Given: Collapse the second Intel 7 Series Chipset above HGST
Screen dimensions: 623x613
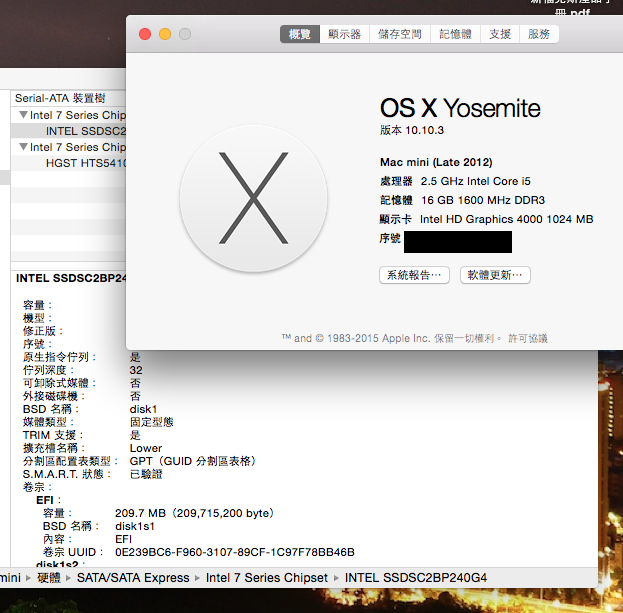Looking at the screenshot, I should [23, 147].
